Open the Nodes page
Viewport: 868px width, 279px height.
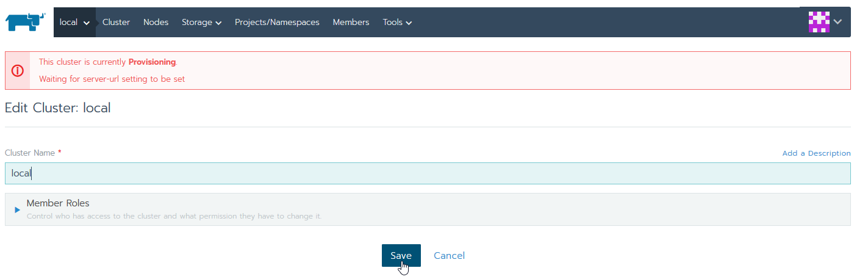click(x=156, y=22)
